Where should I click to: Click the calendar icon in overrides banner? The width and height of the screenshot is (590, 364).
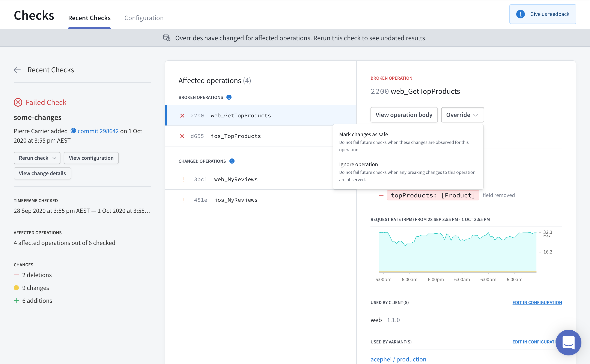pyautogui.click(x=167, y=38)
